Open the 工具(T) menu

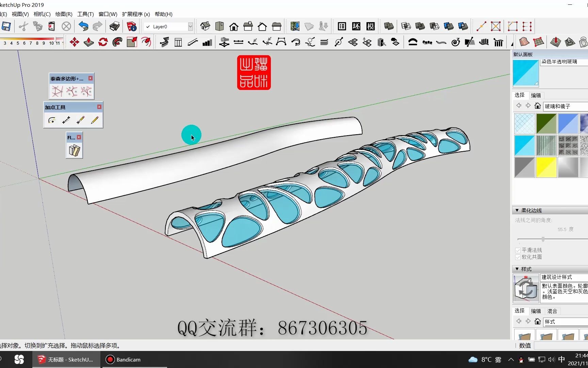pyautogui.click(x=85, y=14)
